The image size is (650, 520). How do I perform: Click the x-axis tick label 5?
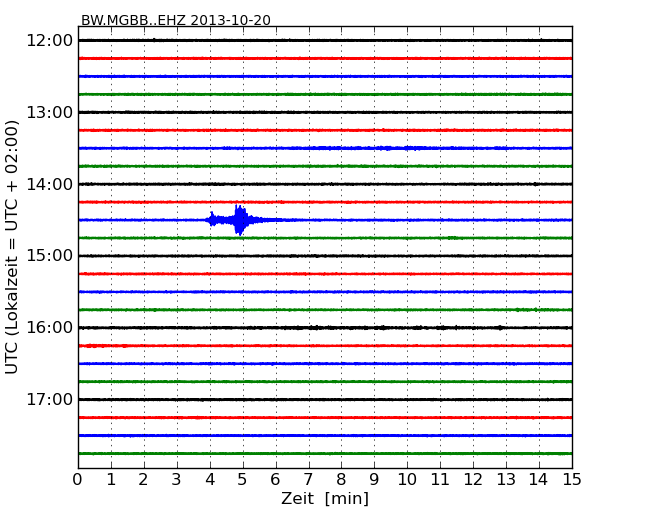coord(243,480)
